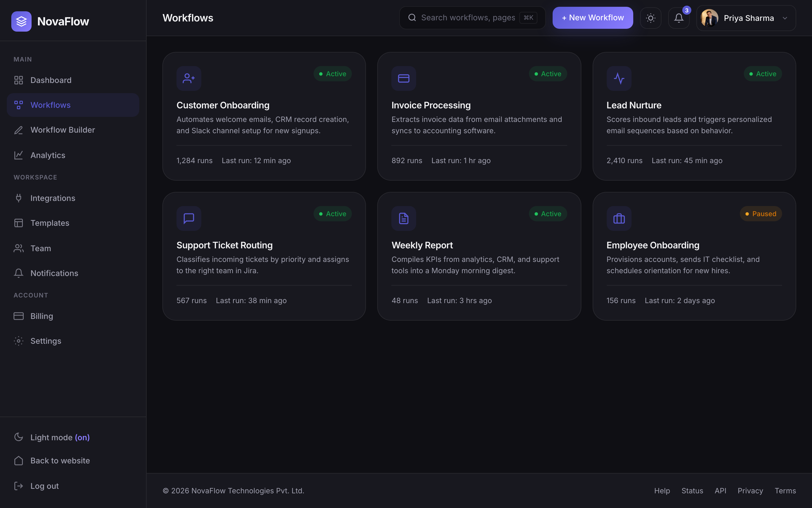Open the Terms footer link
The image size is (812, 508).
click(785, 491)
